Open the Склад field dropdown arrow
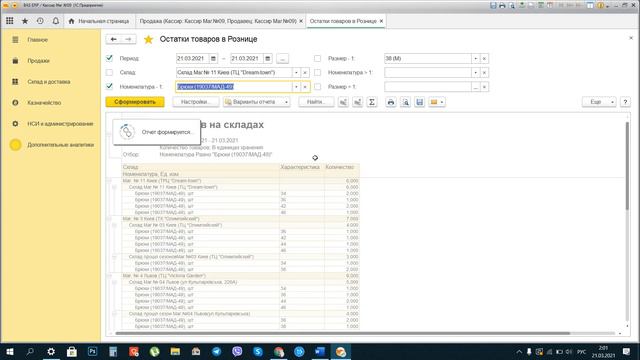Viewport: 640px width, 360px height. 296,73
